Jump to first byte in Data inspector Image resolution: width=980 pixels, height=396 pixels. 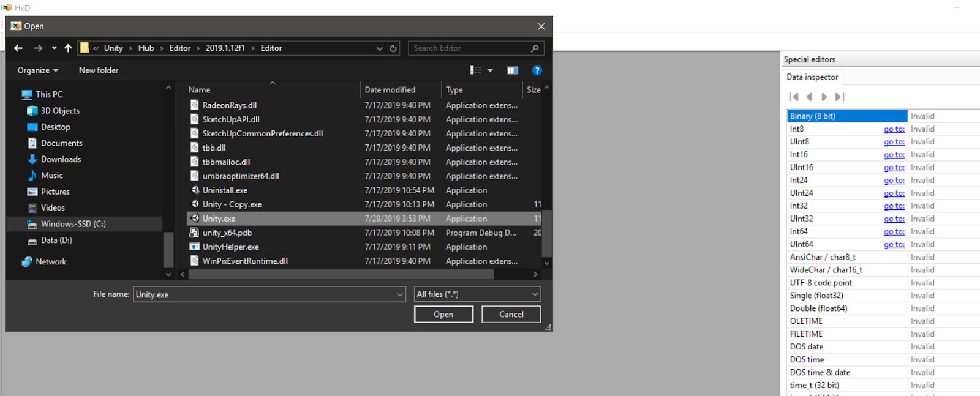794,97
